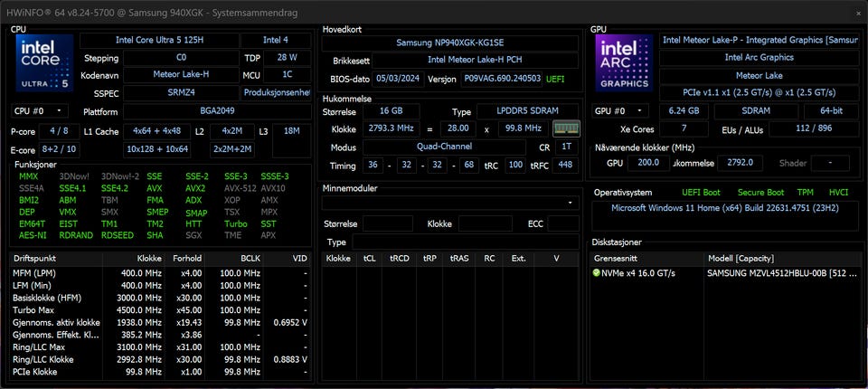Click the Turbo feature flag
Screen dimensions: 868x389
click(236, 223)
